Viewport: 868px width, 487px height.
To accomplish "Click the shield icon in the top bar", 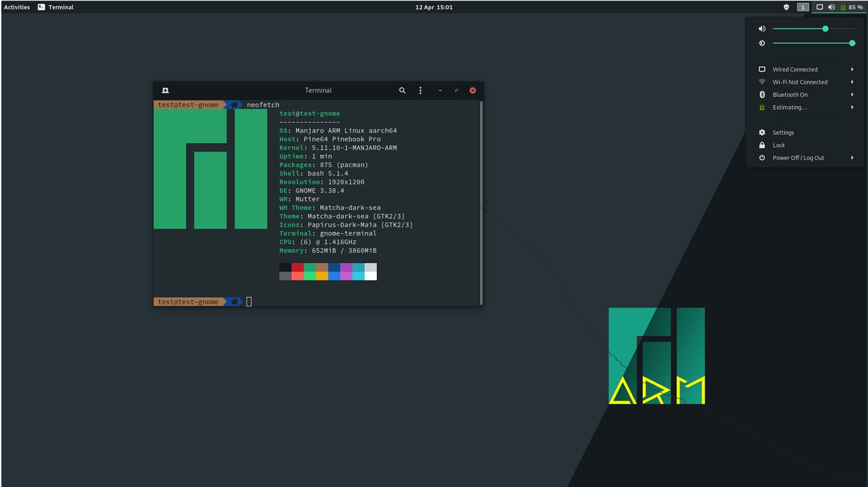I will (x=786, y=8).
